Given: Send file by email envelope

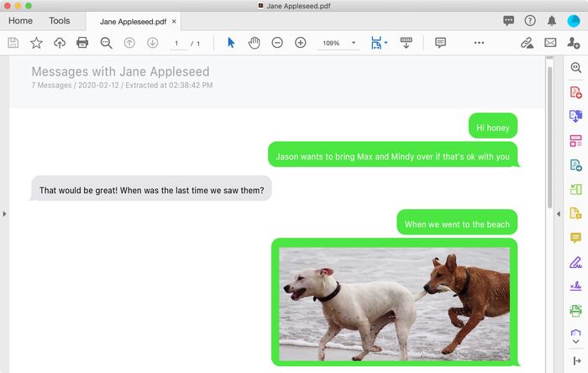Looking at the screenshot, I should pyautogui.click(x=550, y=43).
